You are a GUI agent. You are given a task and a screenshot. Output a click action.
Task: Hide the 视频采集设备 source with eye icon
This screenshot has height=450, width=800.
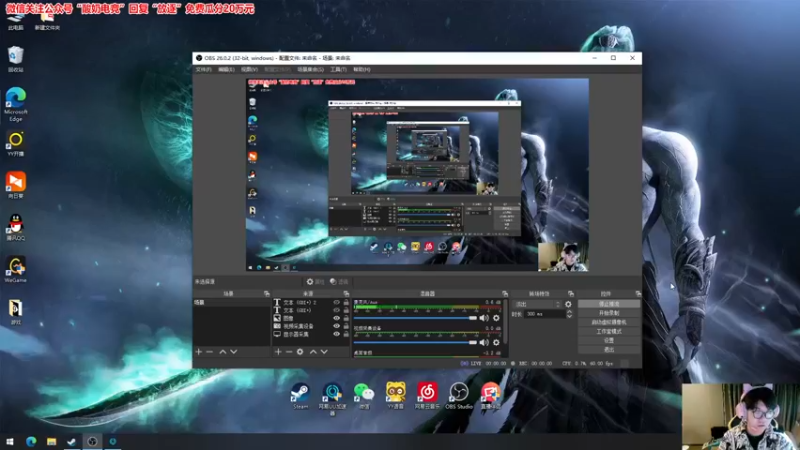[336, 326]
